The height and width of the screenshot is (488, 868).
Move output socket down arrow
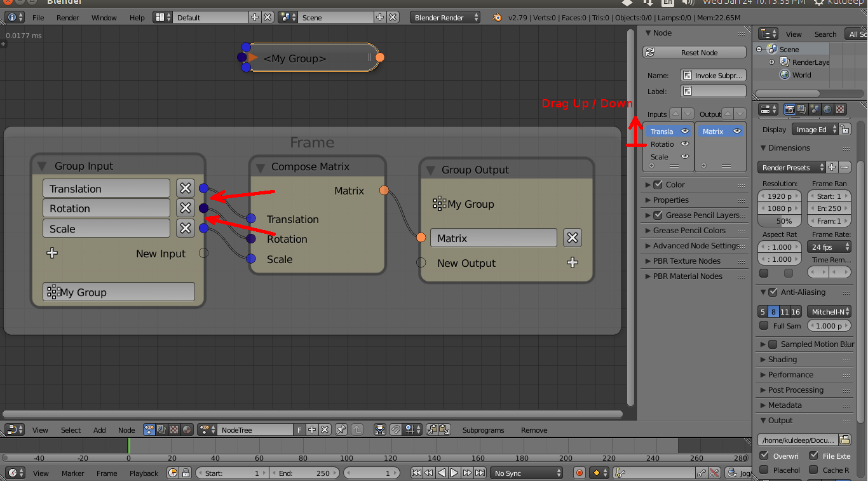tap(739, 114)
